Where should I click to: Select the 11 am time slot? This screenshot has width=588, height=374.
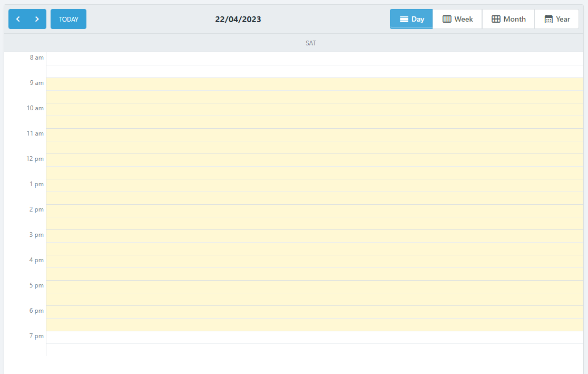pyautogui.click(x=315, y=135)
